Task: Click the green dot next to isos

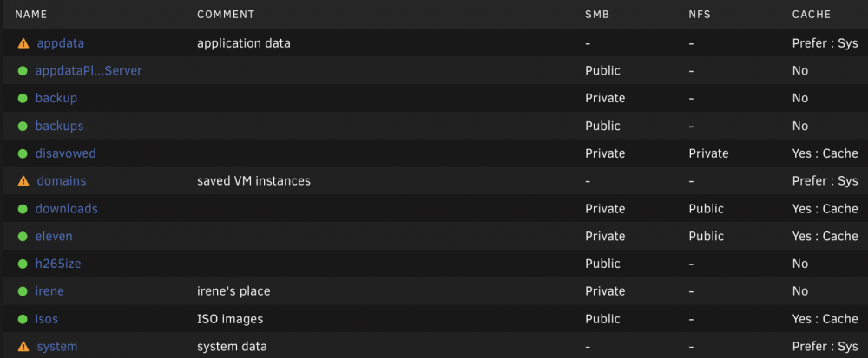Action: click(x=23, y=319)
